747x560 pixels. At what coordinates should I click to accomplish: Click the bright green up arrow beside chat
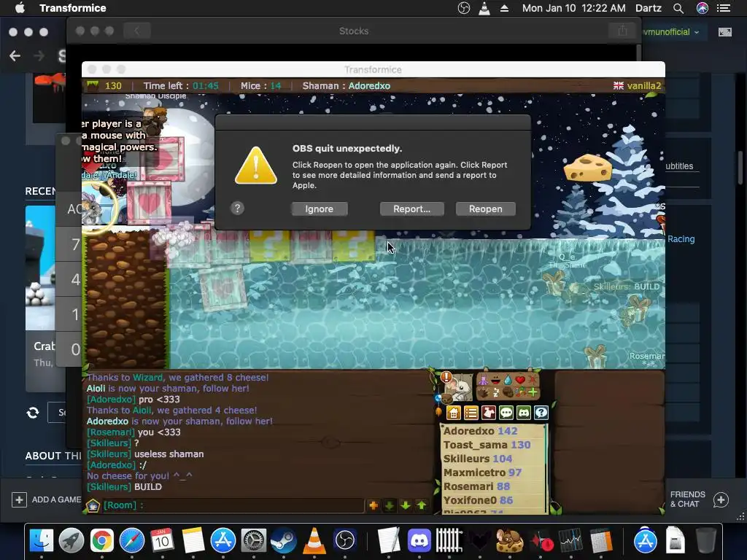422,505
